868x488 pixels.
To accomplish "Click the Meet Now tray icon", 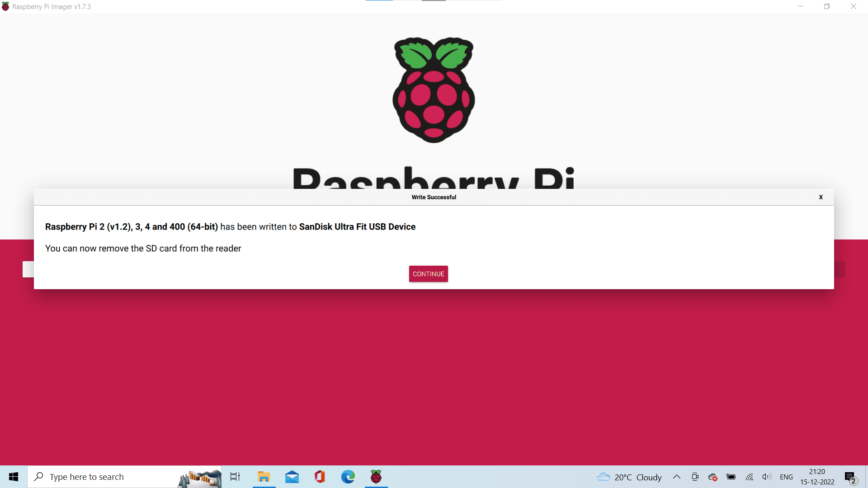I will [x=695, y=477].
